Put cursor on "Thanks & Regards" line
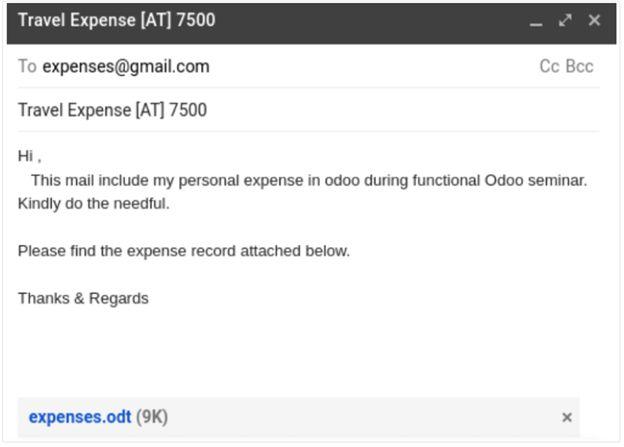Image resolution: width=624 pixels, height=447 pixels. tap(83, 298)
